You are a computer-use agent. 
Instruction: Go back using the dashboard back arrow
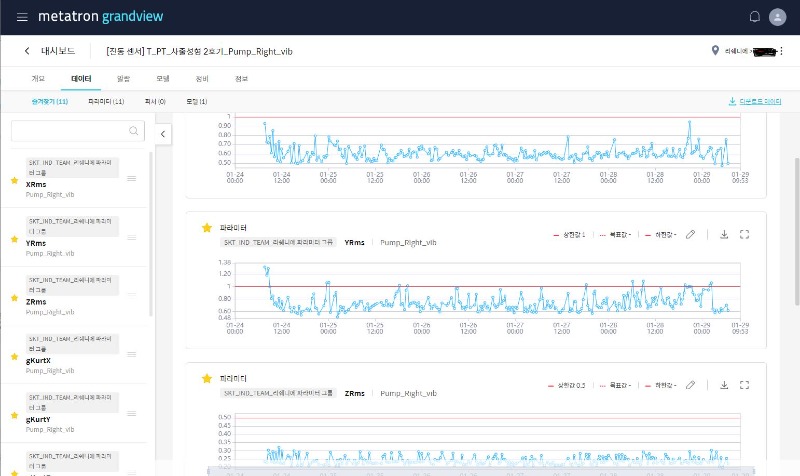click(x=27, y=51)
